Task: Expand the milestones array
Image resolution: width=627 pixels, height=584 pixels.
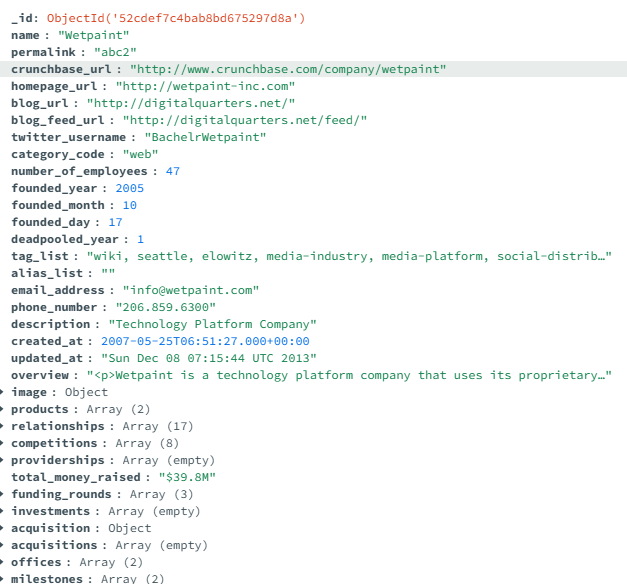Action: pos(4,578)
